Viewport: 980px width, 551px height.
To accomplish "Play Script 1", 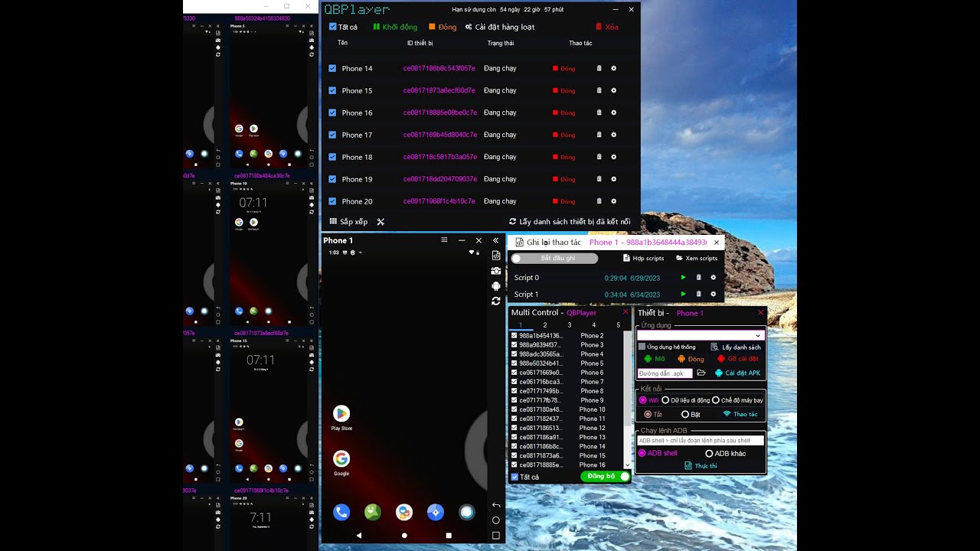I will (684, 294).
